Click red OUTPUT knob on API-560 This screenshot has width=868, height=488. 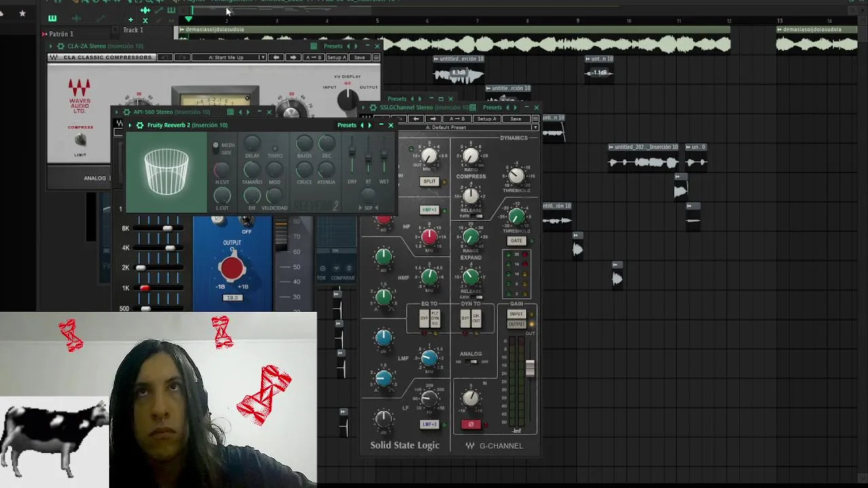pyautogui.click(x=232, y=268)
